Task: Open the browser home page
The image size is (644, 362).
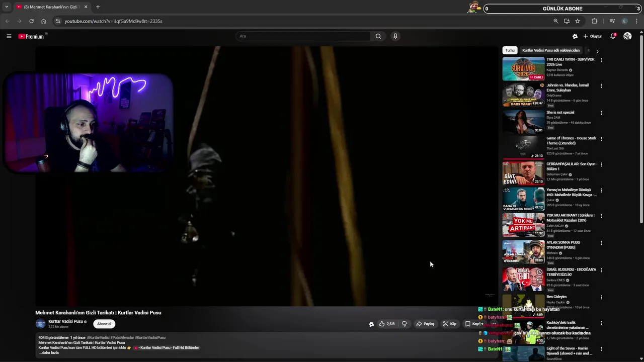Action: pos(44,21)
